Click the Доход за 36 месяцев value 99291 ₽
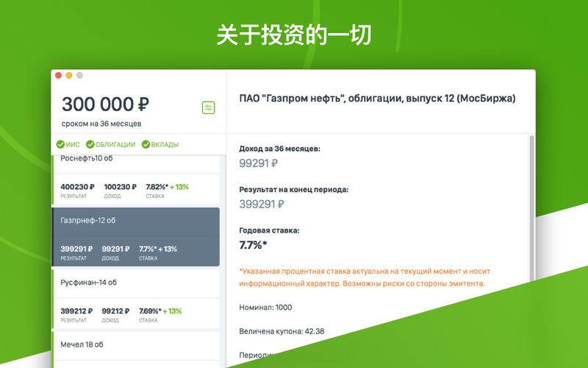Image resolution: width=588 pixels, height=368 pixels. click(259, 163)
